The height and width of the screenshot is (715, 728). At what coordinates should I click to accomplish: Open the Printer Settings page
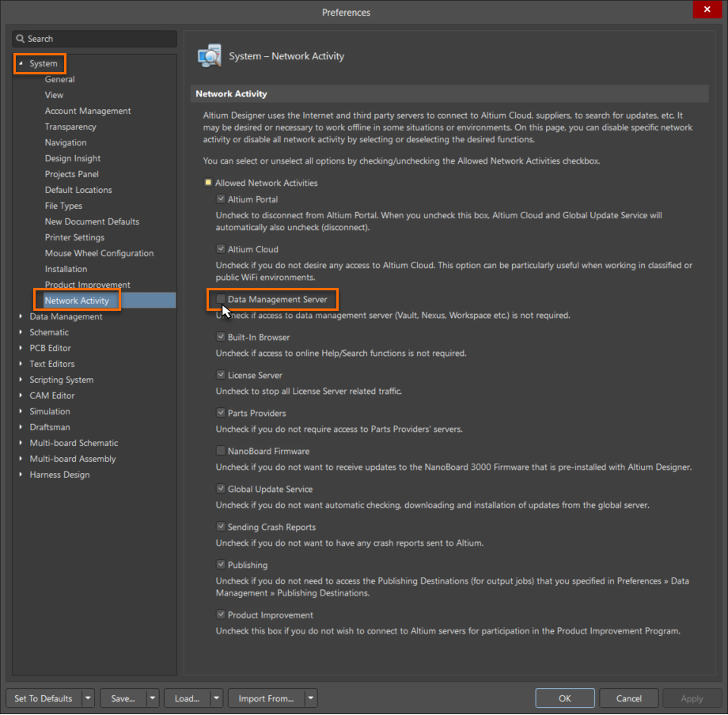point(74,237)
